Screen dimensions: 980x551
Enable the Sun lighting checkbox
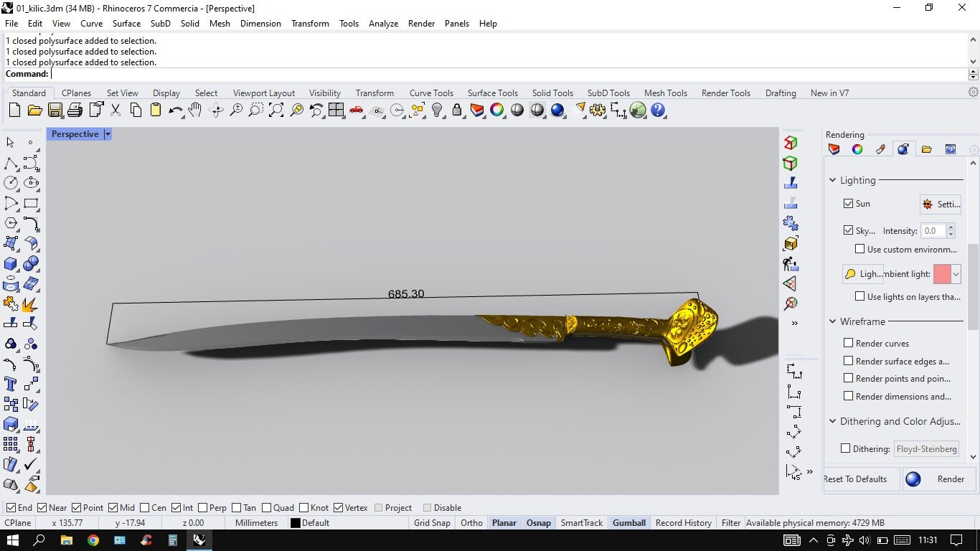[x=849, y=203]
